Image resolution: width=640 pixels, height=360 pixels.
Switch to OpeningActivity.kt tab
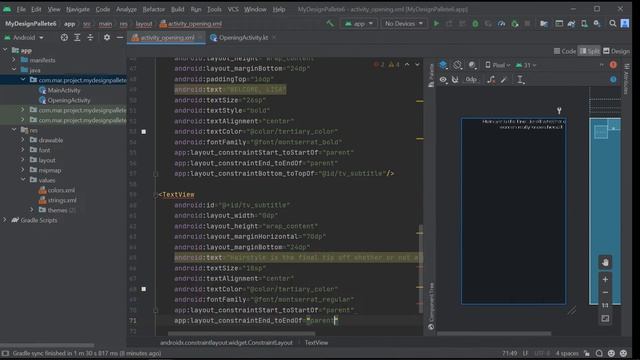(x=243, y=38)
